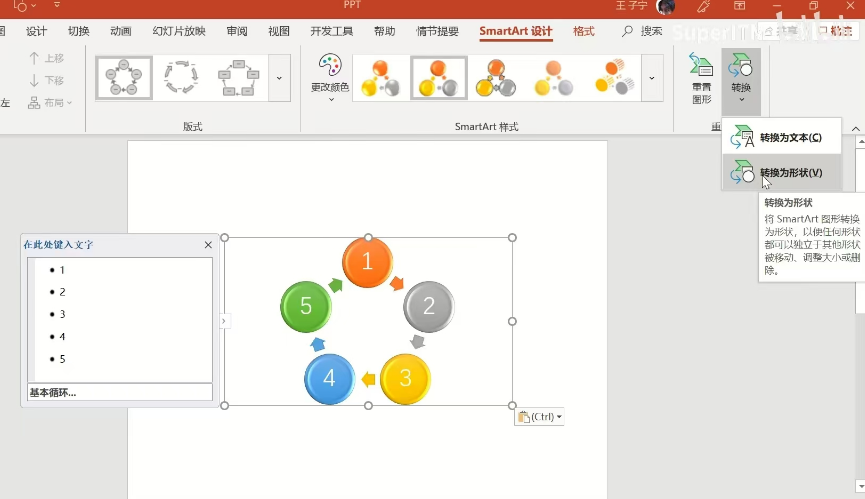Viewport: 865px width, 499px height.
Task: Choose 转换为文本(C) menu item
Action: [782, 137]
